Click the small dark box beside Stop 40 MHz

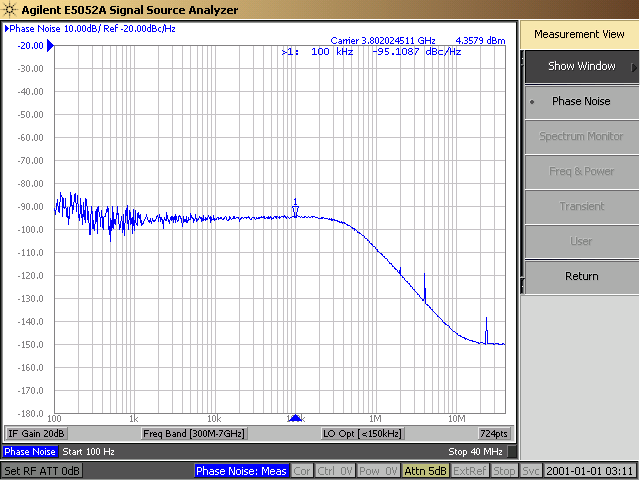pos(511,452)
